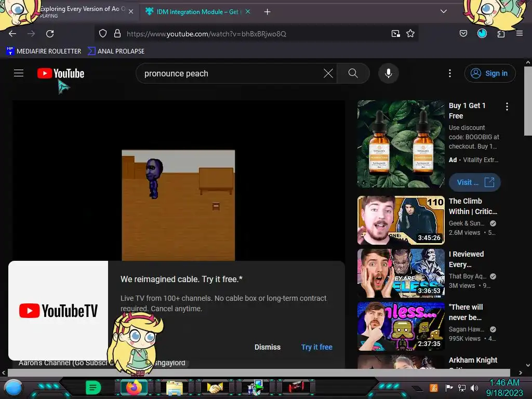
Task: Open the 2:37:35 video thumbnail
Action: point(401,326)
